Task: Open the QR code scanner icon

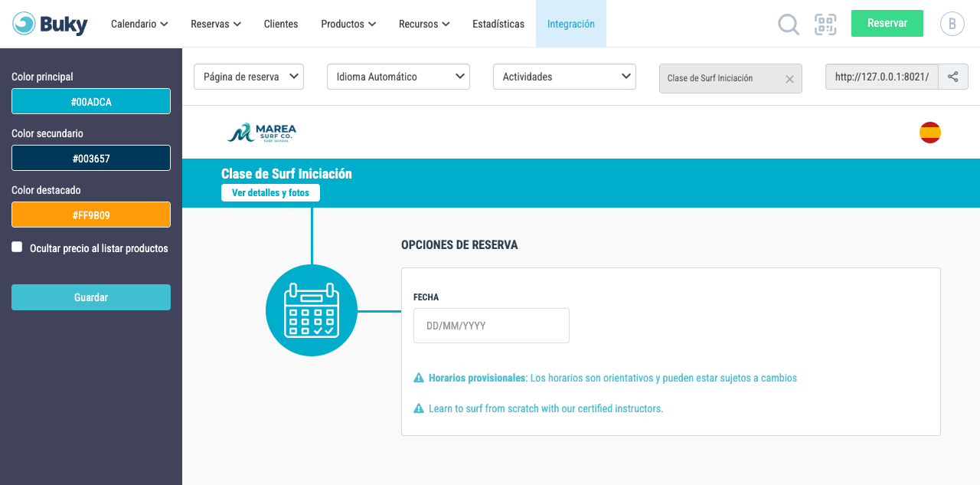Action: 825,25
